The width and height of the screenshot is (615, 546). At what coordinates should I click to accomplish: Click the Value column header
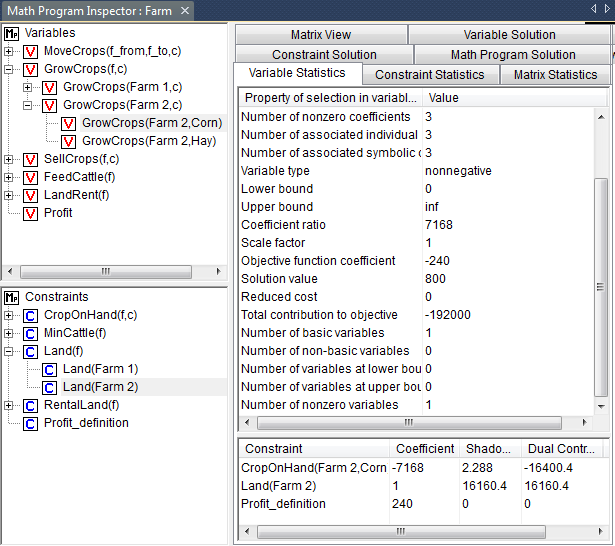(515, 98)
